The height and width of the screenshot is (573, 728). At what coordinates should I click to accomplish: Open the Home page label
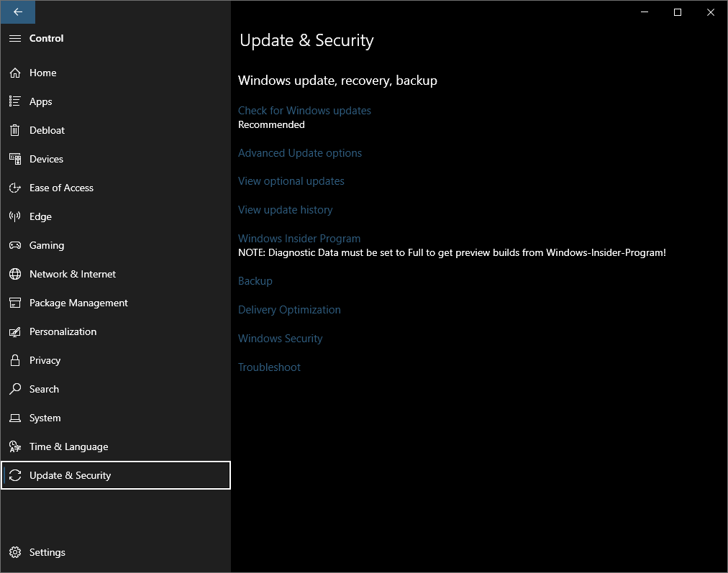point(42,73)
